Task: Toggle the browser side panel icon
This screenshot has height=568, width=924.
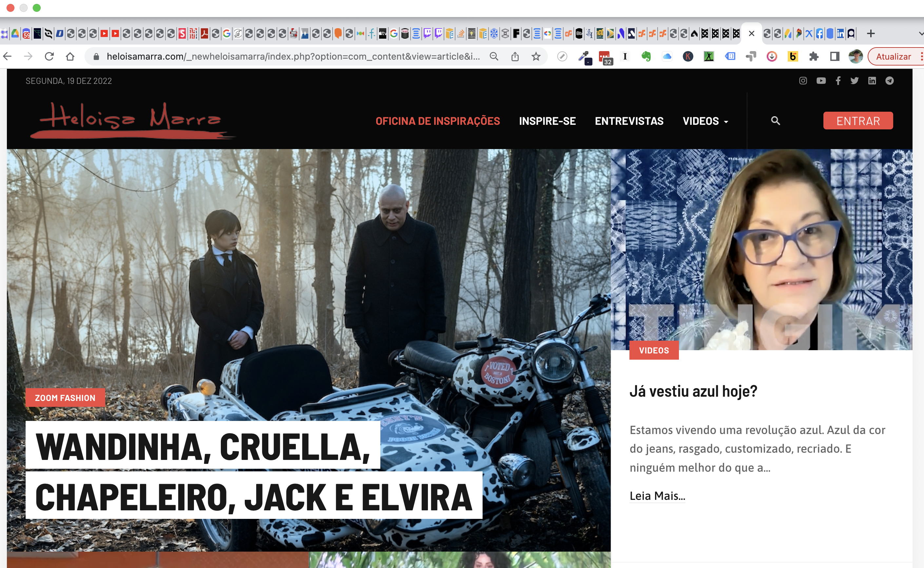Action: [x=835, y=57]
